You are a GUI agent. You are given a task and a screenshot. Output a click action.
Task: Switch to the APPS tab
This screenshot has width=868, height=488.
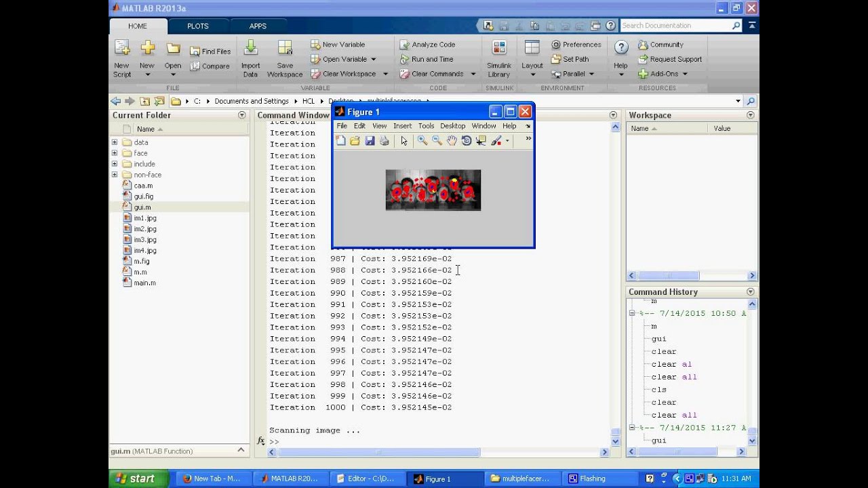[258, 26]
